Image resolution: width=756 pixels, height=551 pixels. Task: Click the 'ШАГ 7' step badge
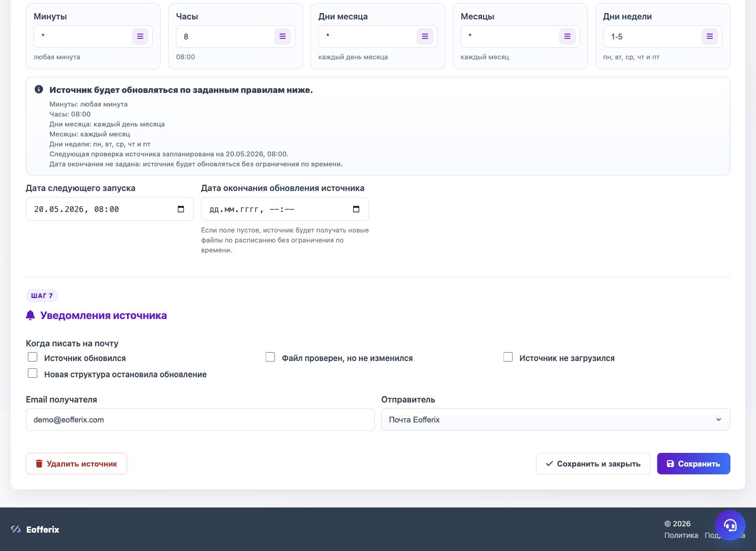[x=42, y=295]
